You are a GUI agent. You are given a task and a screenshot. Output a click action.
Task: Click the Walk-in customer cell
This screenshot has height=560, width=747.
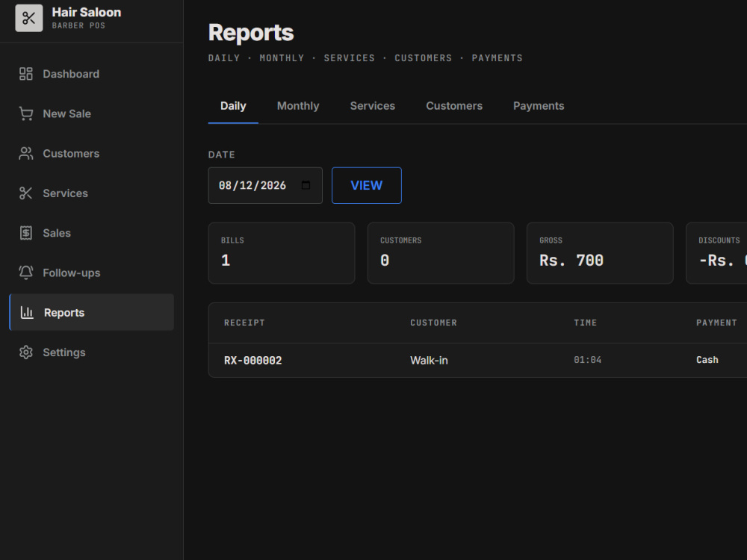(429, 361)
